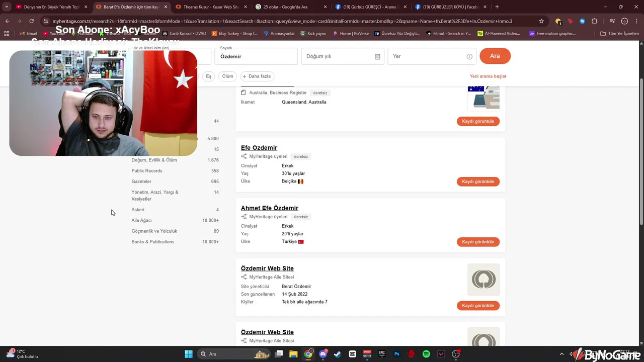Screen dimensions: 644x362
Task: Close the 25 dolar Google tab
Action: click(325, 7)
